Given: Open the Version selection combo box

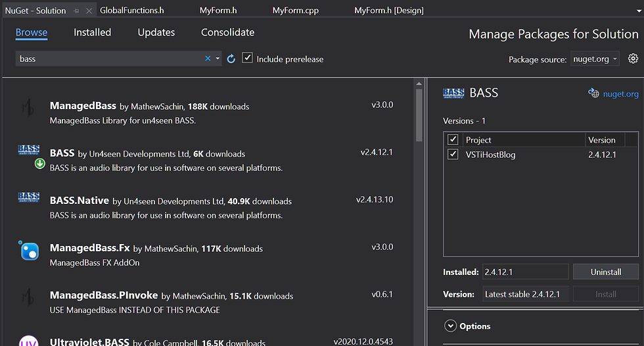Looking at the screenshot, I should click(525, 294).
